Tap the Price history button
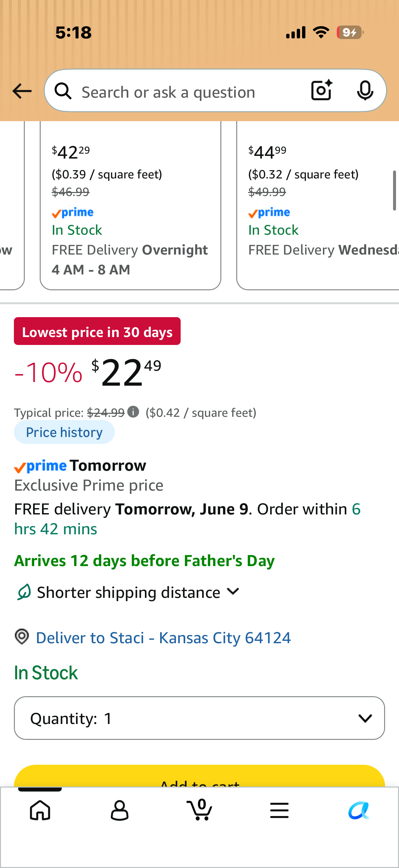Image resolution: width=399 pixels, height=868 pixels. 64,432
